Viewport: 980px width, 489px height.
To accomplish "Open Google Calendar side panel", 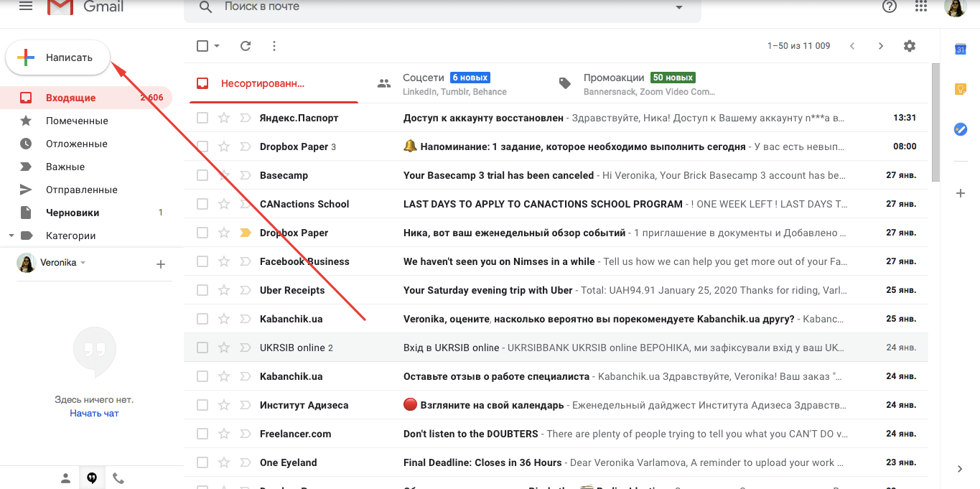I will (960, 49).
